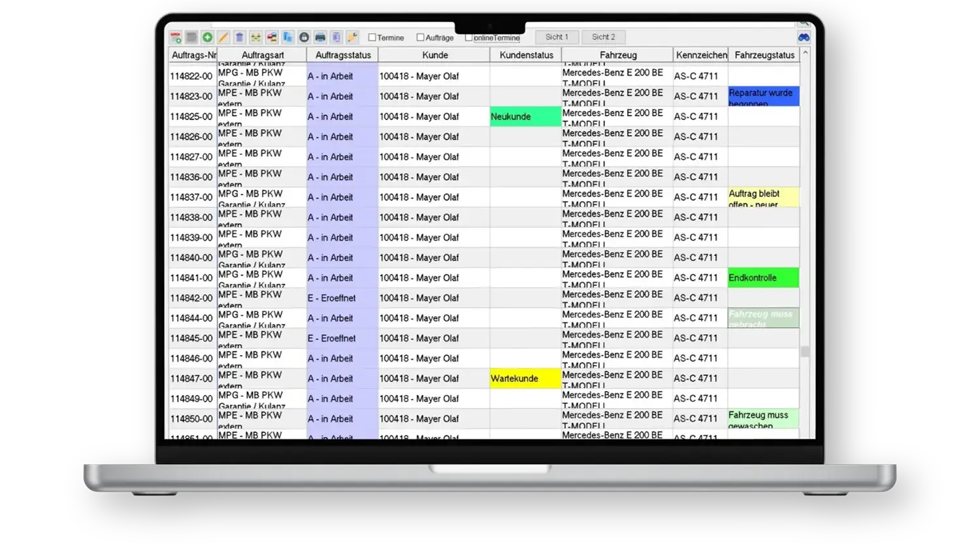The height and width of the screenshot is (551, 980).
Task: Click the Auftrag bleibt offen cell
Action: tap(764, 197)
